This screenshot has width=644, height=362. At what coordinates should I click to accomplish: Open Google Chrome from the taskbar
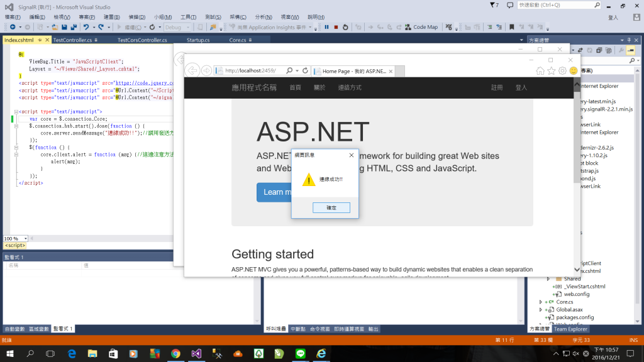pos(175,353)
